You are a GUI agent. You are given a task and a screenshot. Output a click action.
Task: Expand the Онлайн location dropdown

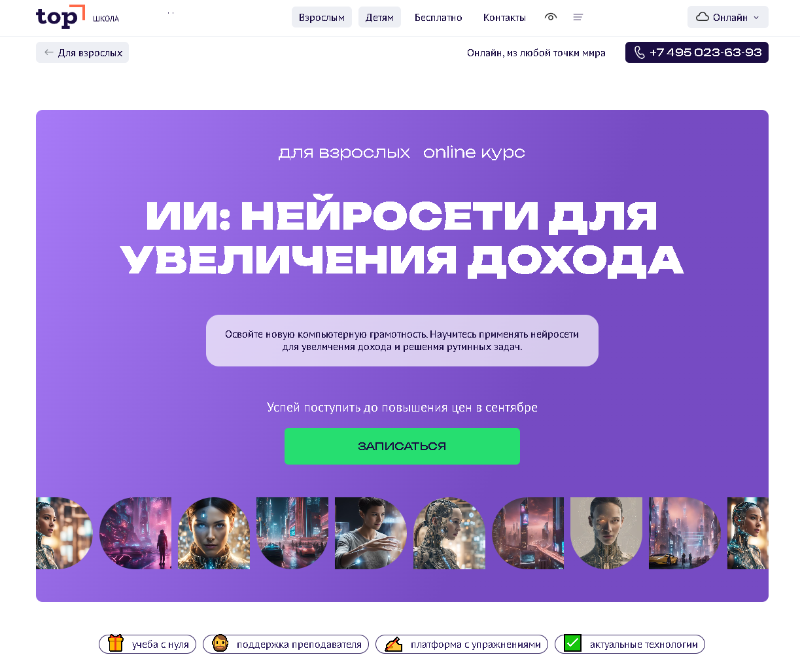point(728,17)
